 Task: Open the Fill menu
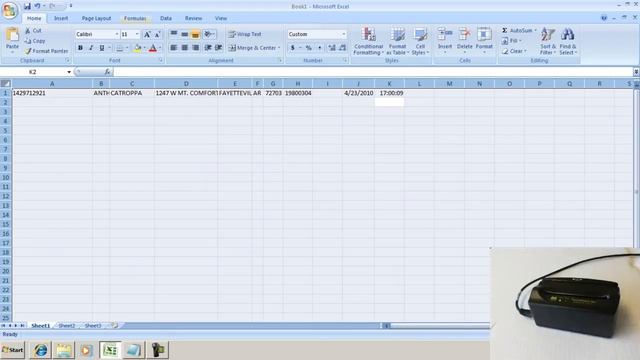tap(511, 41)
